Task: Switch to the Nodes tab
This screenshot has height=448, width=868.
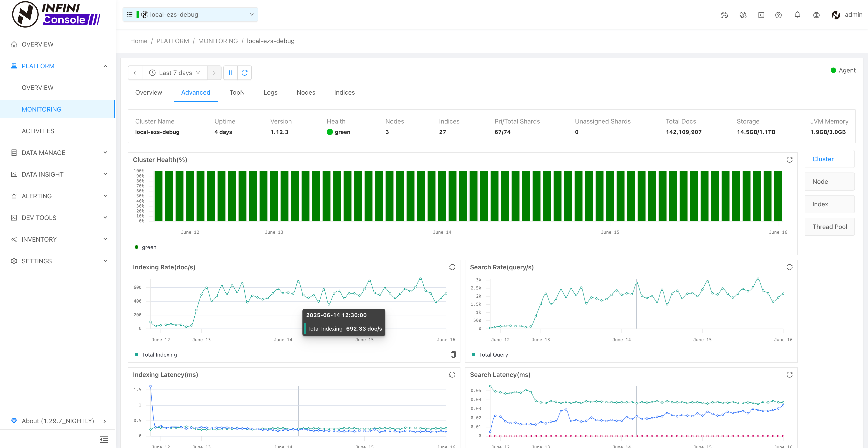Action: (306, 93)
